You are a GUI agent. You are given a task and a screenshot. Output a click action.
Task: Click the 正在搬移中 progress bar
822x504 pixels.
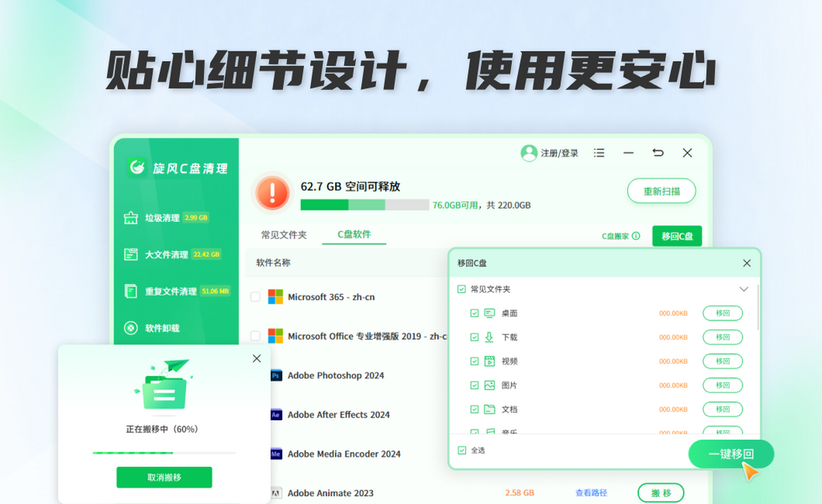[164, 453]
